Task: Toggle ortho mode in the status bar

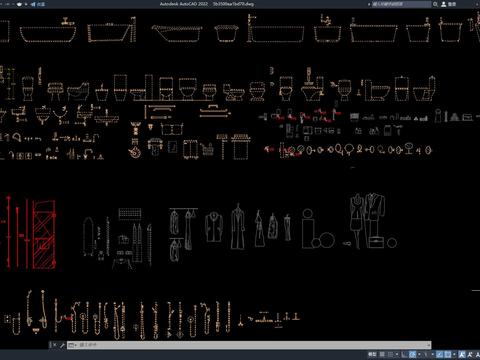Action: pyautogui.click(x=404, y=354)
